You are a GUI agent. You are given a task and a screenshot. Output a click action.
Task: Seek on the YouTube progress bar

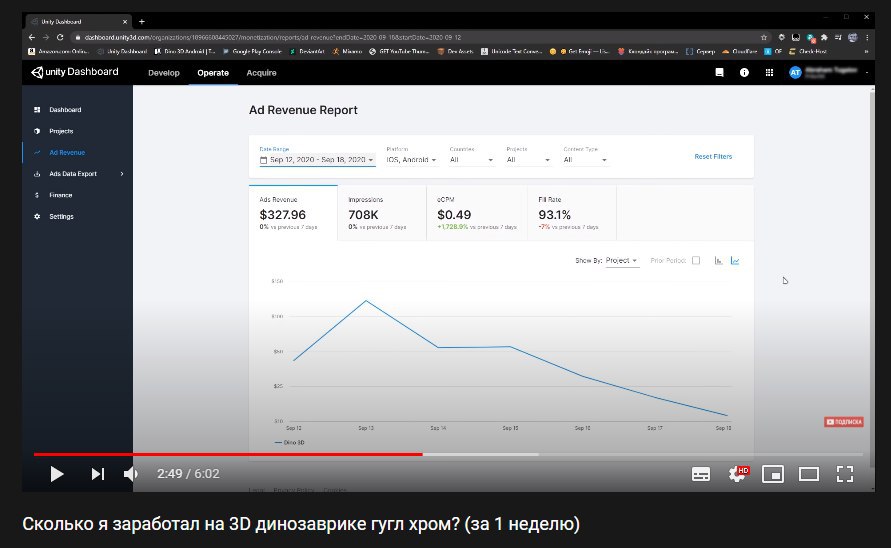[x=448, y=454]
